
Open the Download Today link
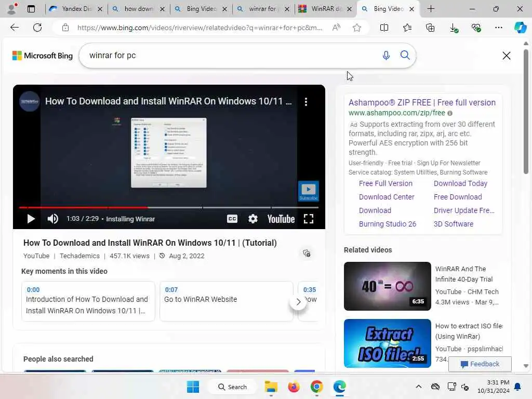click(460, 183)
